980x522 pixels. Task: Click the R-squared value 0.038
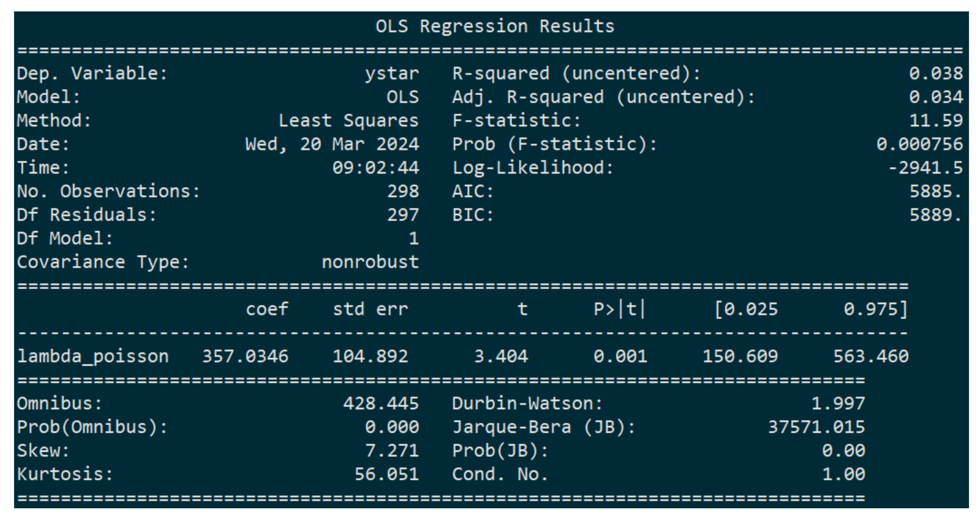click(936, 73)
